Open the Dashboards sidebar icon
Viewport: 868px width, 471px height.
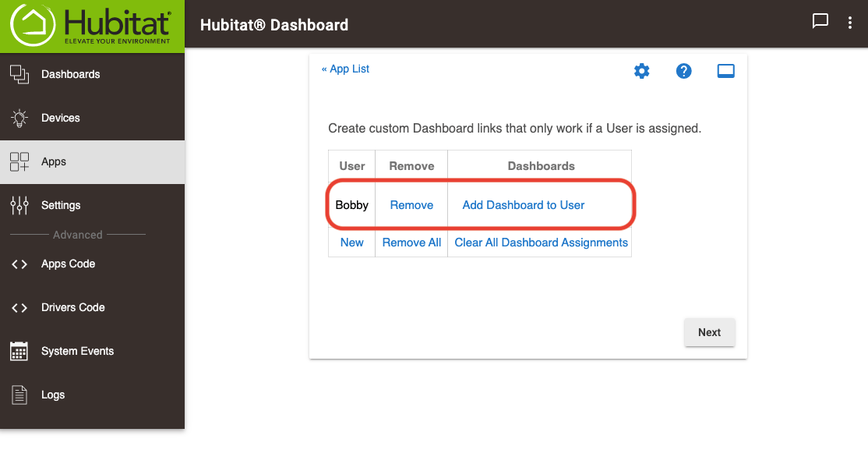click(18, 73)
